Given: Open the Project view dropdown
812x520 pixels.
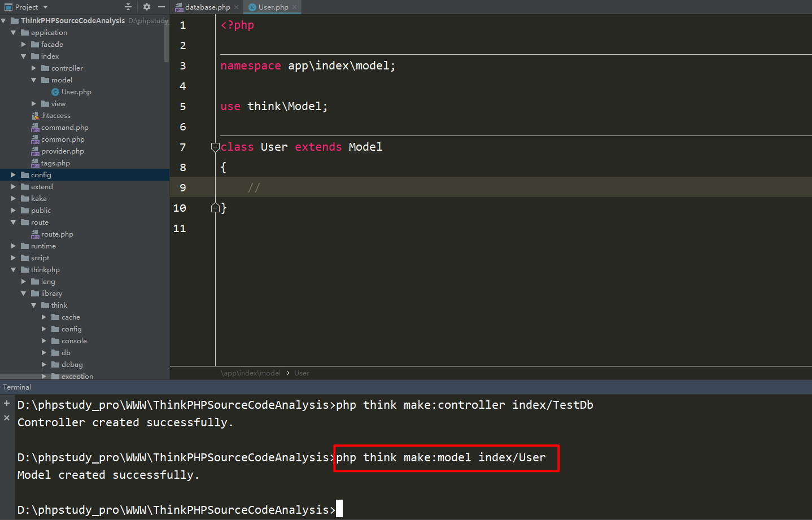Looking at the screenshot, I should tap(45, 7).
